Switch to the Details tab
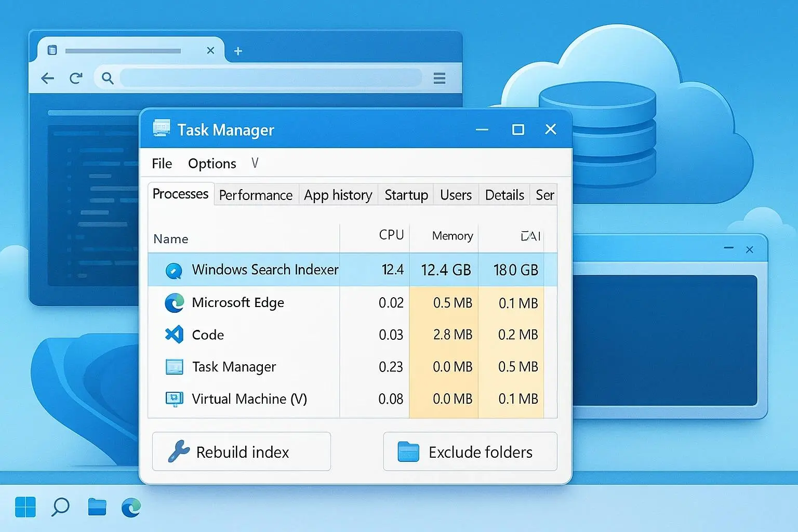The height and width of the screenshot is (532, 798). pyautogui.click(x=504, y=195)
